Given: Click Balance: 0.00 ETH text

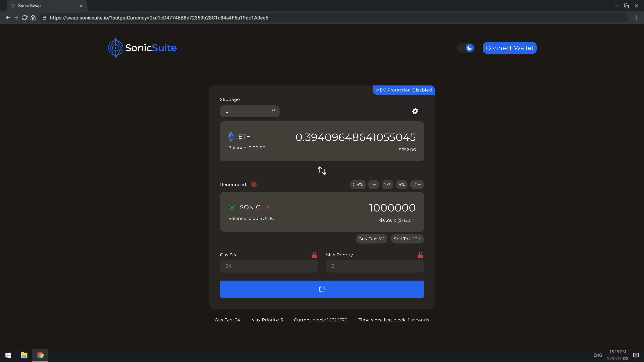Looking at the screenshot, I should [x=248, y=148].
